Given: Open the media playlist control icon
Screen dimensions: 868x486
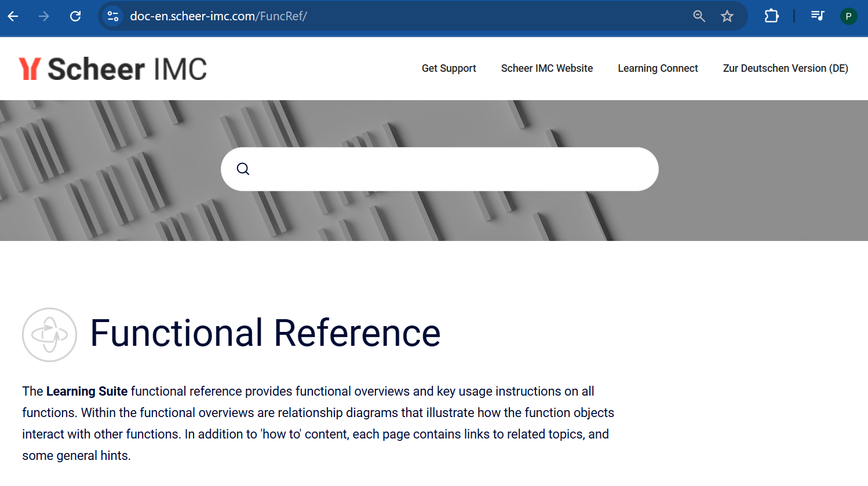Looking at the screenshot, I should point(817,16).
